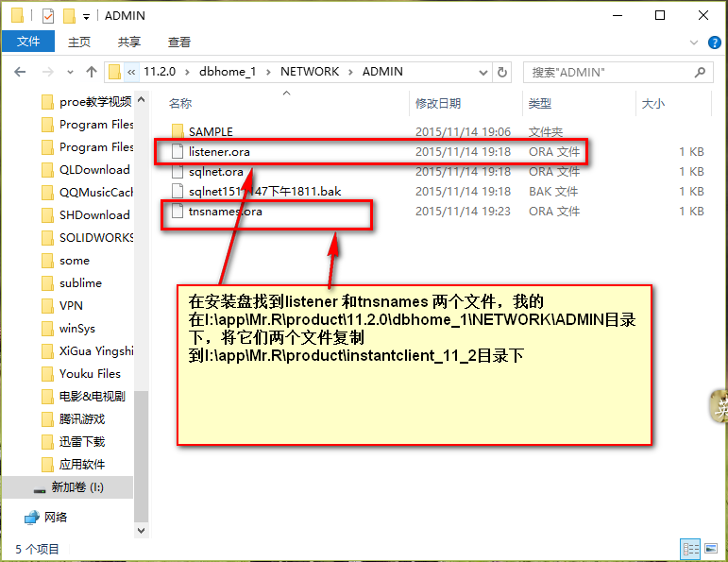Click the Back navigation arrow
The image size is (728, 562).
tap(20, 72)
